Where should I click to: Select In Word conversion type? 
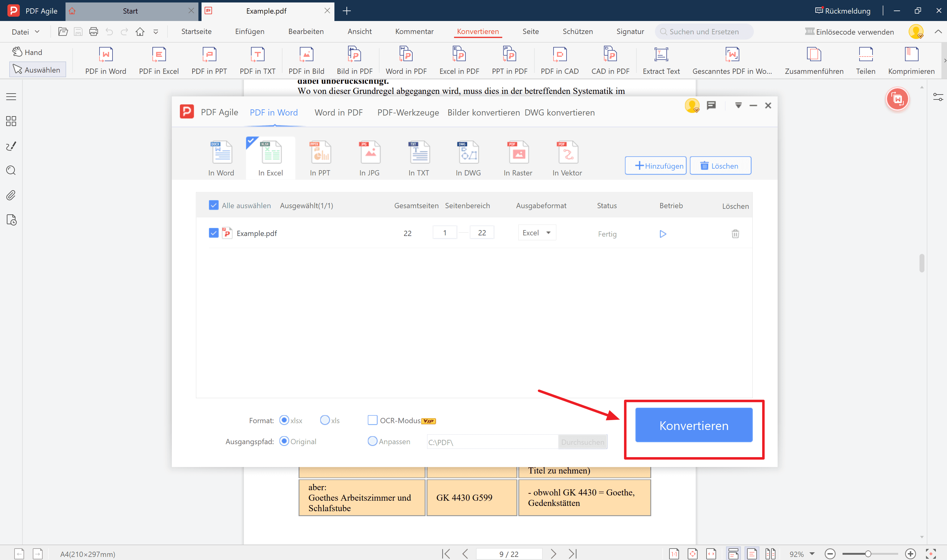coord(221,158)
